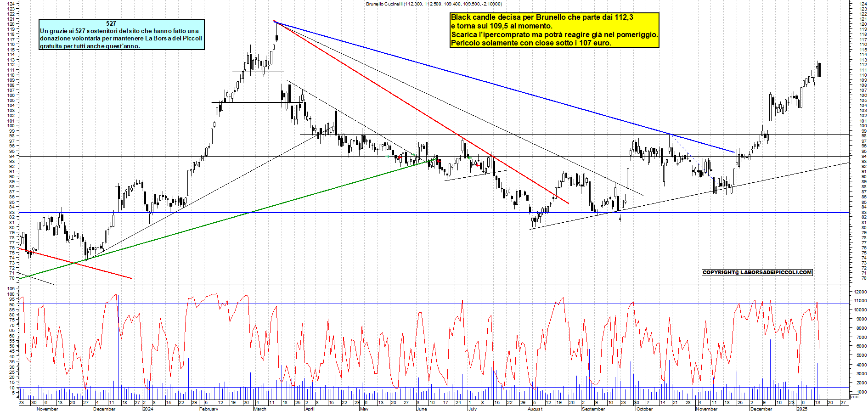Click the '5000' volume axis value

pos(861,356)
